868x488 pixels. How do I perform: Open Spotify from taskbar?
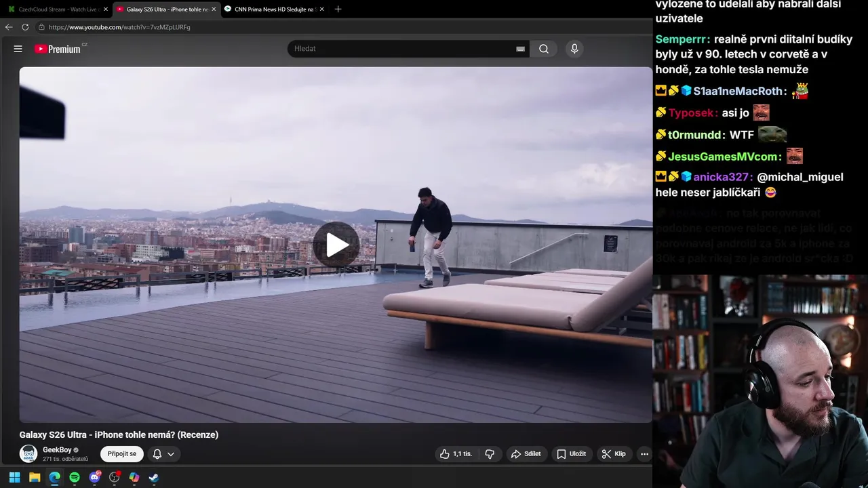click(x=75, y=477)
